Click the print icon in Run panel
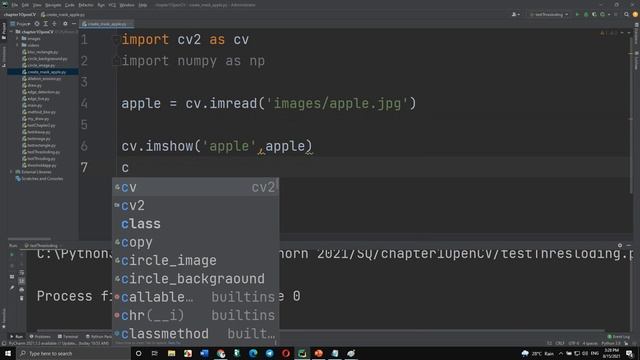The height and width of the screenshot is (360, 640). [22, 289]
